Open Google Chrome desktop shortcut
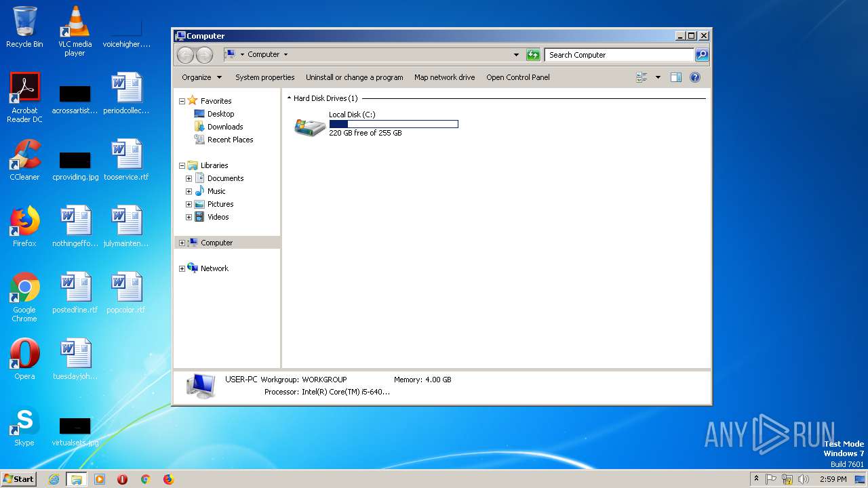 [24, 297]
